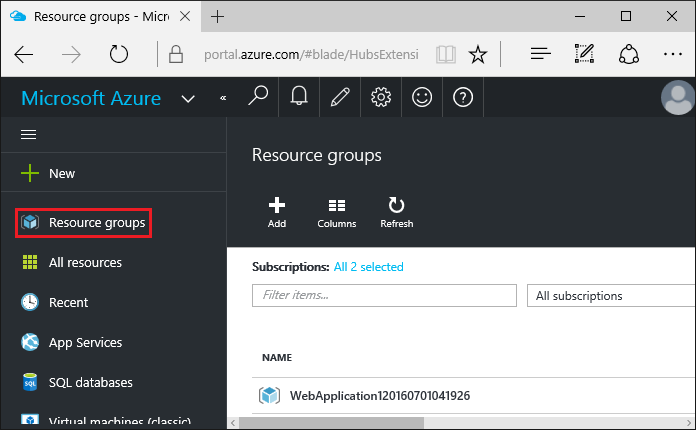Screen dimensions: 696x430
Task: Open Recent in sidebar
Action: click(68, 303)
